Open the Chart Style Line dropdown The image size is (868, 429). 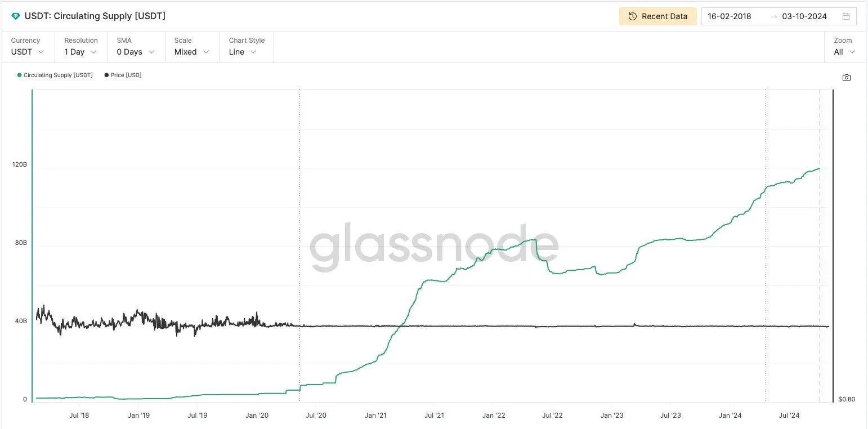click(x=243, y=52)
